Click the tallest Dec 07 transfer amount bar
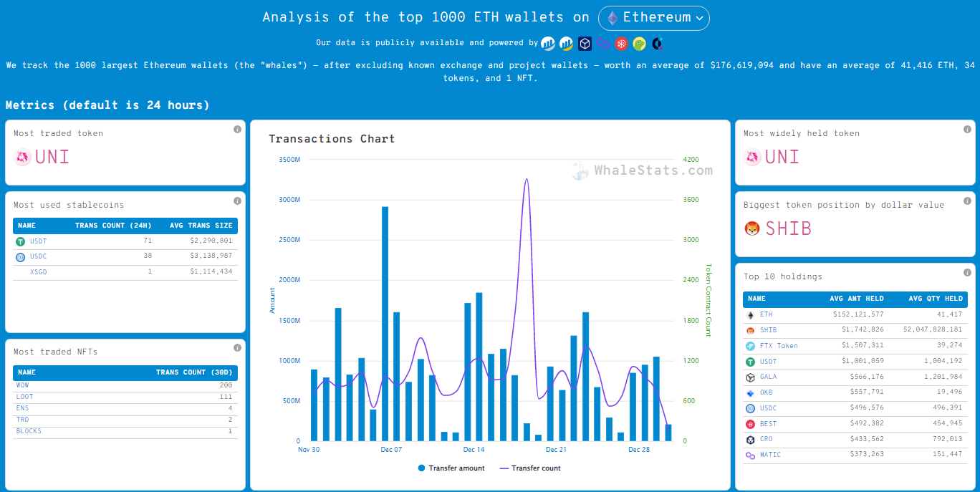980x492 pixels. tap(385, 324)
